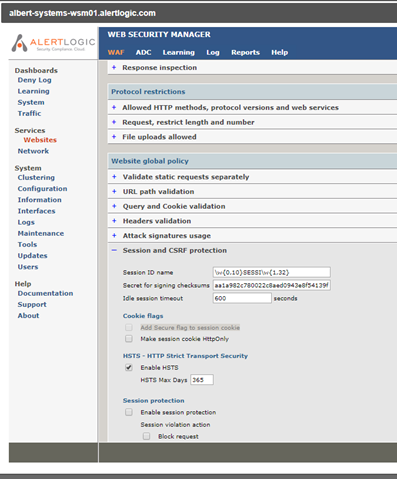Open Interfaces in sidebar
The height and width of the screenshot is (479, 397).
pyautogui.click(x=36, y=211)
